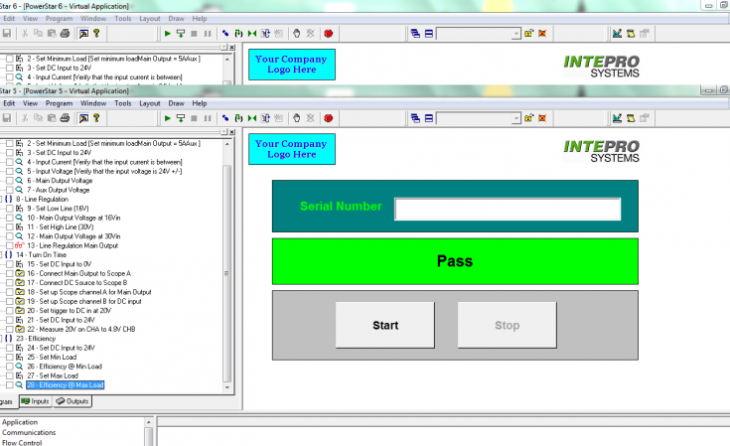Switch to the Outputs tab
730x446 pixels.
72,401
